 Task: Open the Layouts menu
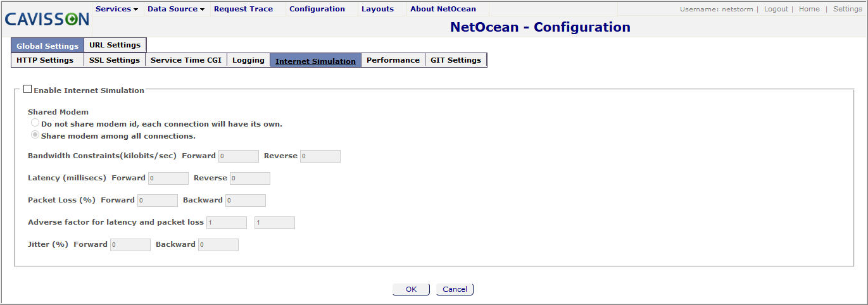click(x=377, y=9)
